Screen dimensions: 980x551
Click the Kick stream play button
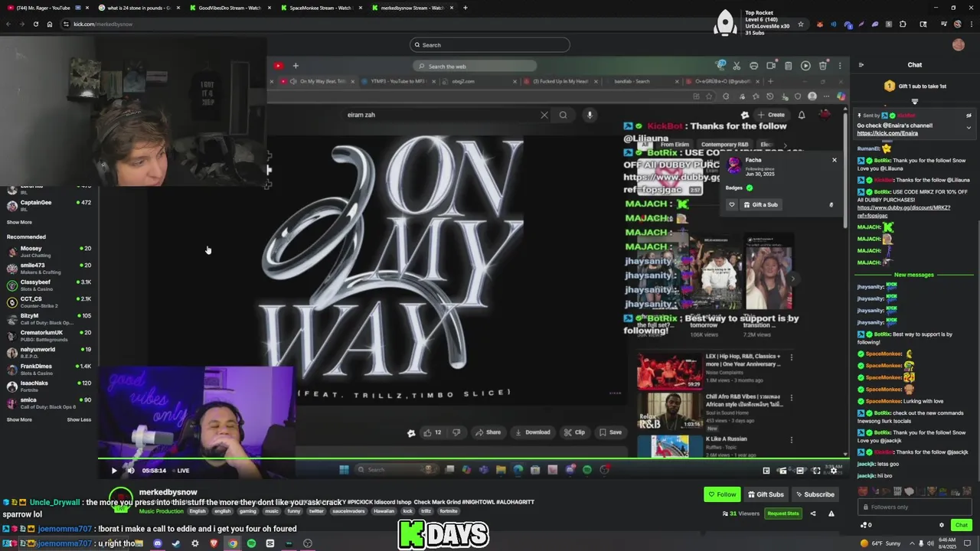(114, 471)
